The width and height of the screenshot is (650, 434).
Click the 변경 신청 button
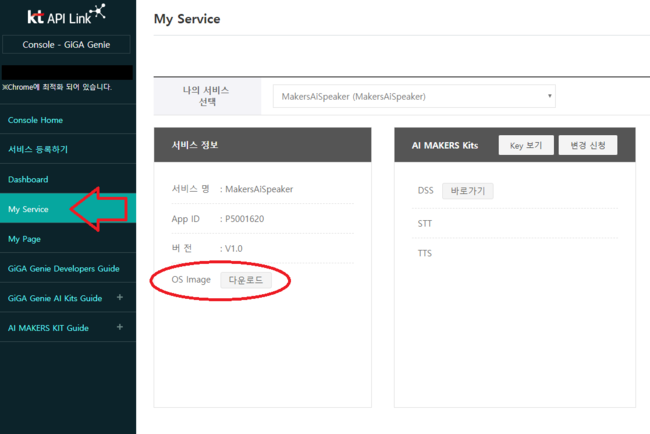588,145
